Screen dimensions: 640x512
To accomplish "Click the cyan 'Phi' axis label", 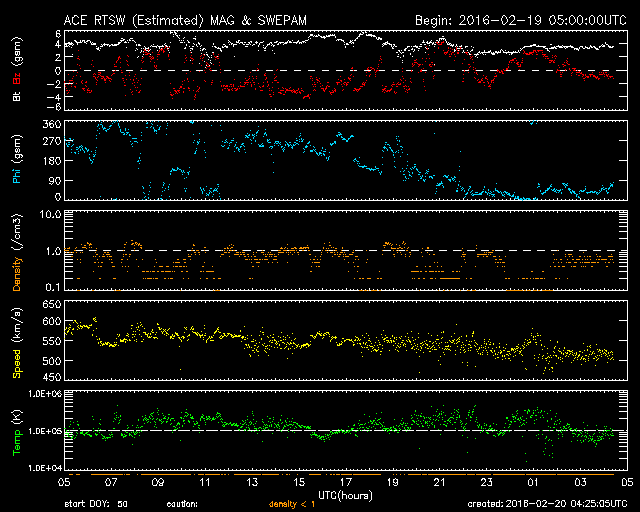I will [x=17, y=174].
